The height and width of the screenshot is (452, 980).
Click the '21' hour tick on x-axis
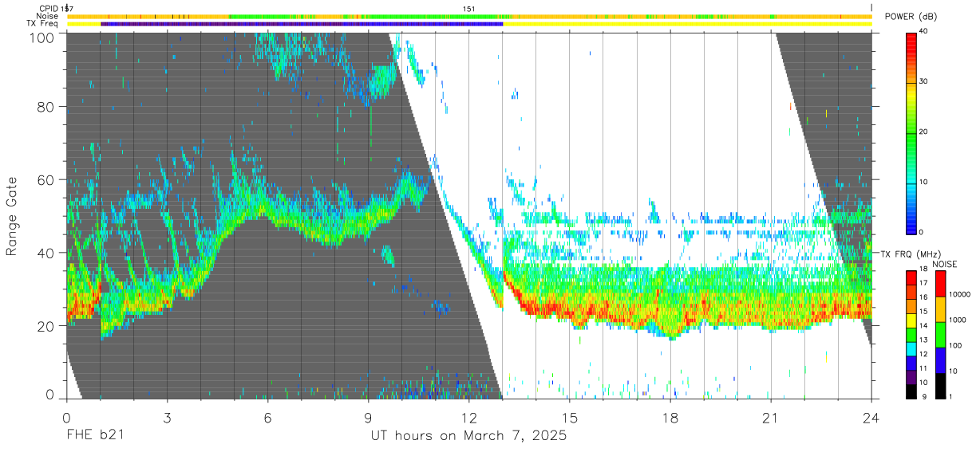771,418
